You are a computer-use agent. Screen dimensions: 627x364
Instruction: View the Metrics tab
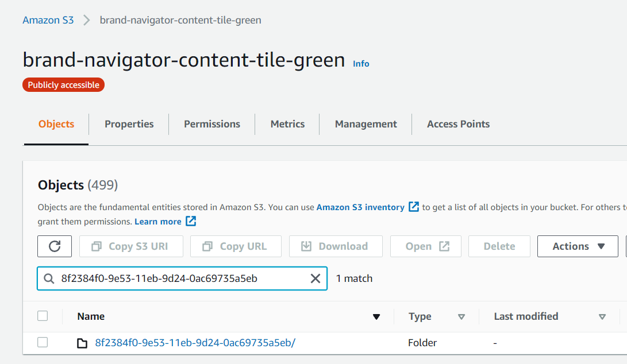tap(287, 124)
